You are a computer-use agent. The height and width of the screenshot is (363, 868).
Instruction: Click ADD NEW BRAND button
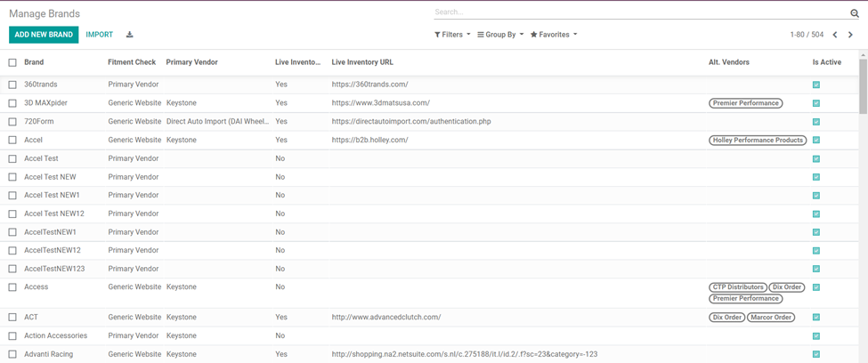pyautogui.click(x=44, y=35)
